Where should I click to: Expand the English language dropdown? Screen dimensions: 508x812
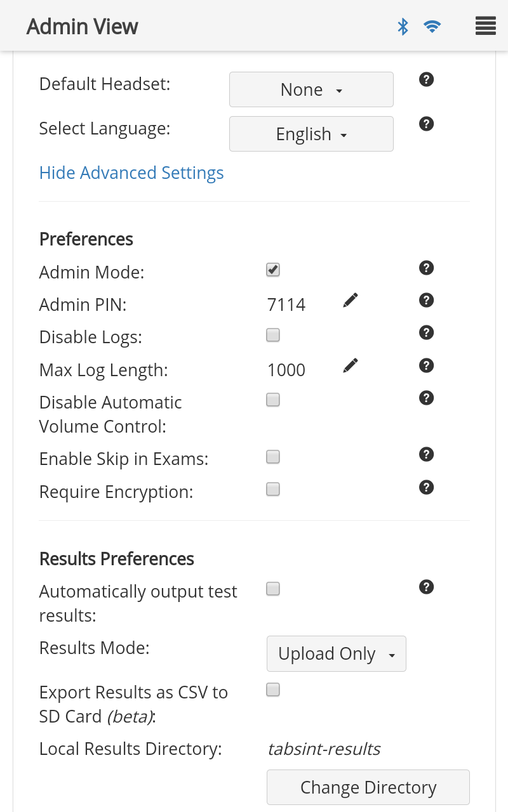(x=311, y=134)
